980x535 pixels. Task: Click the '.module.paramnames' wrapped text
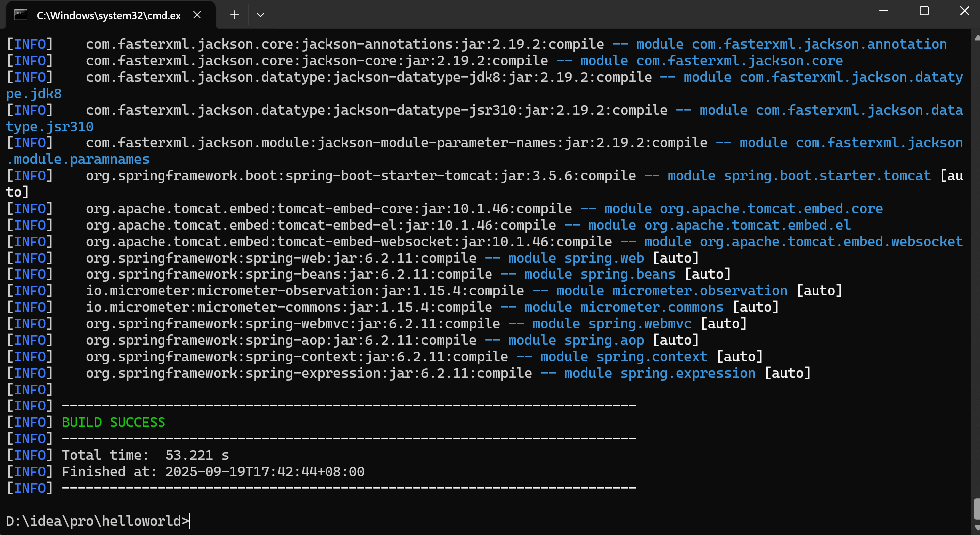78,159
